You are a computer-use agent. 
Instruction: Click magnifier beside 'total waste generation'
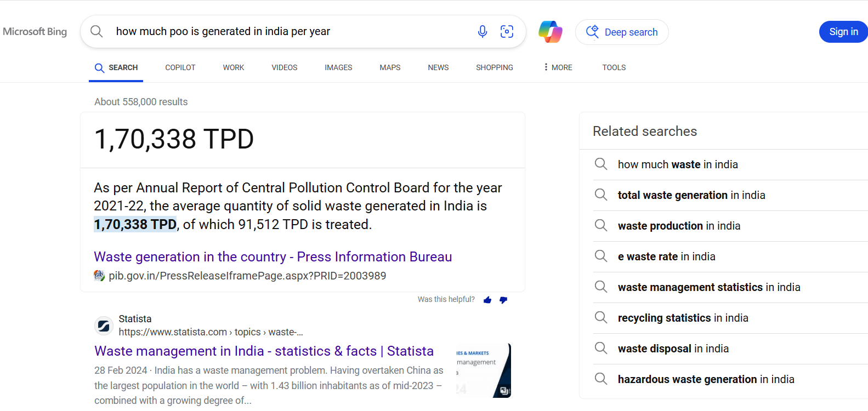(x=601, y=195)
